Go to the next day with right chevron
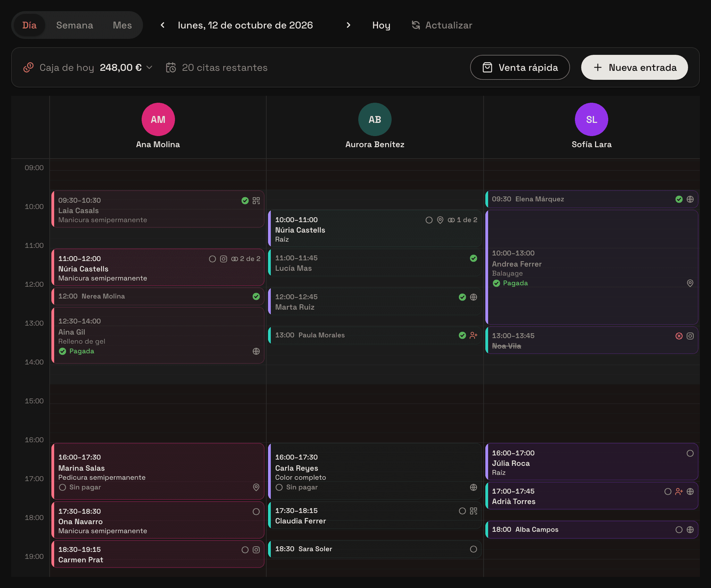This screenshot has height=588, width=711. [x=349, y=25]
